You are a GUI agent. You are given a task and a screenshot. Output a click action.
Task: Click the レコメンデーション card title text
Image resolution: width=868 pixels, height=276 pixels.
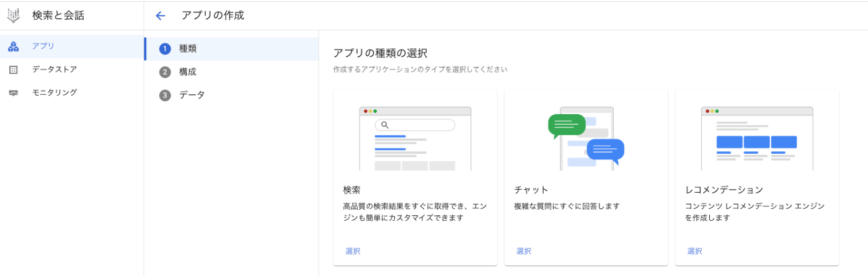click(x=724, y=190)
